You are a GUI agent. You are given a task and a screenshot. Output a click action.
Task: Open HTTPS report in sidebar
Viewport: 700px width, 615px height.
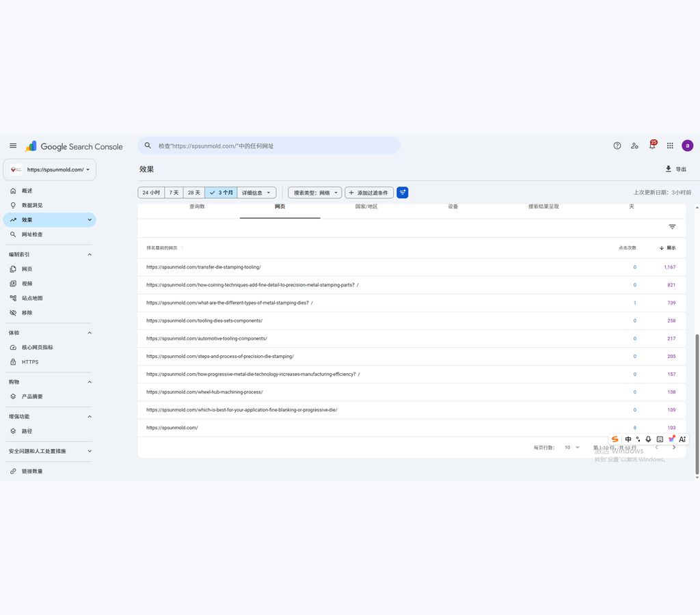click(49, 362)
